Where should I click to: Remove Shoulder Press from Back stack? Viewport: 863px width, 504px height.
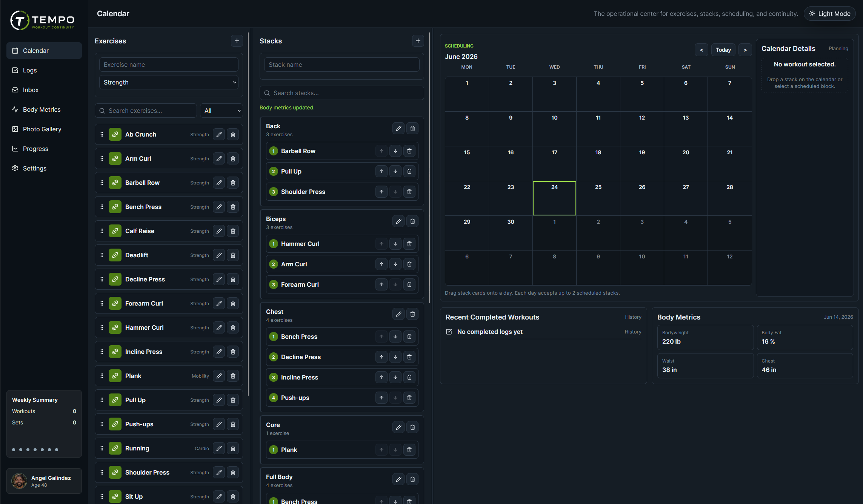coord(409,192)
